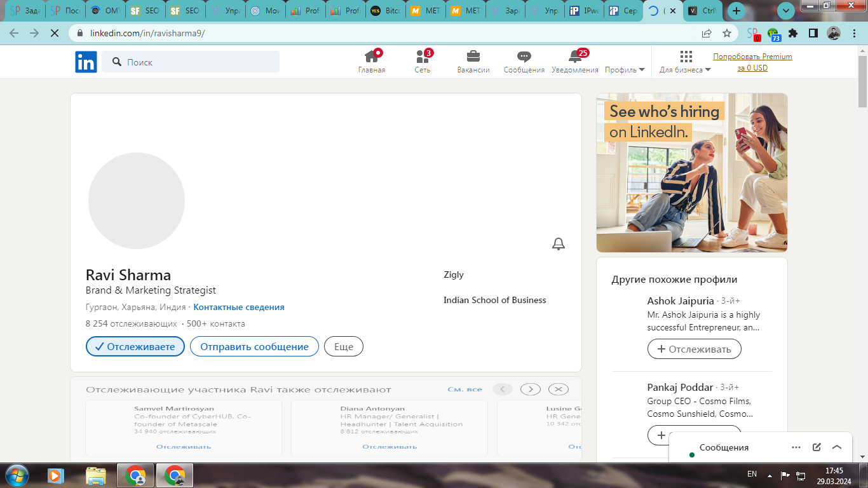Open the Сеть network icon
Image resolution: width=868 pixels, height=488 pixels.
tap(423, 57)
